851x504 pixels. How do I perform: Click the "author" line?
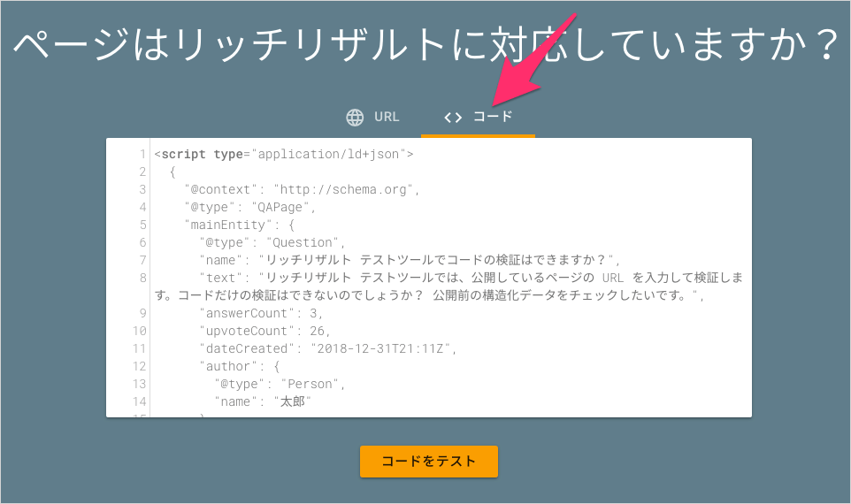[x=240, y=366]
